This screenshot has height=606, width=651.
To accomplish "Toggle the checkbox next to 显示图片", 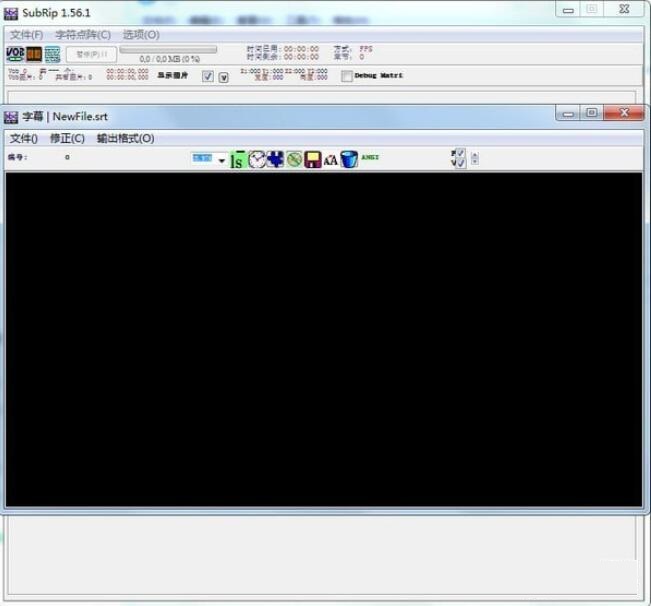I will (208, 76).
